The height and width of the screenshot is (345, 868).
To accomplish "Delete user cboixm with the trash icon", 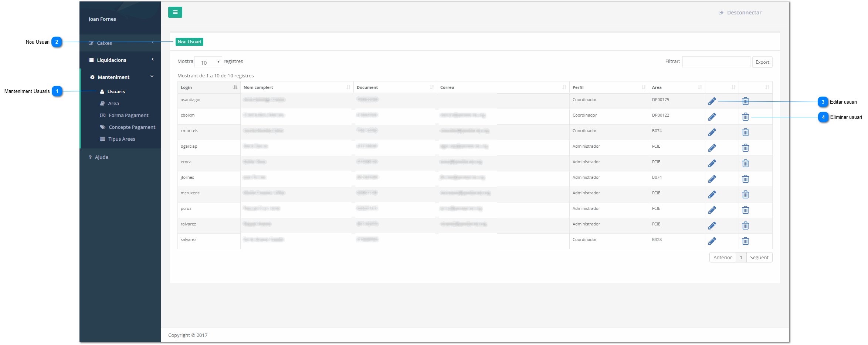I will [745, 117].
